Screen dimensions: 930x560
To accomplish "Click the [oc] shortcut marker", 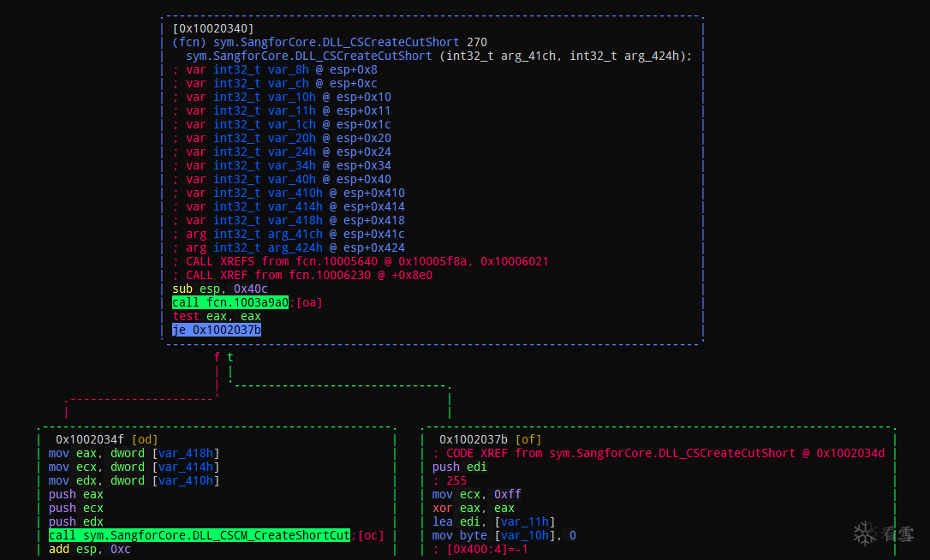I will [372, 535].
